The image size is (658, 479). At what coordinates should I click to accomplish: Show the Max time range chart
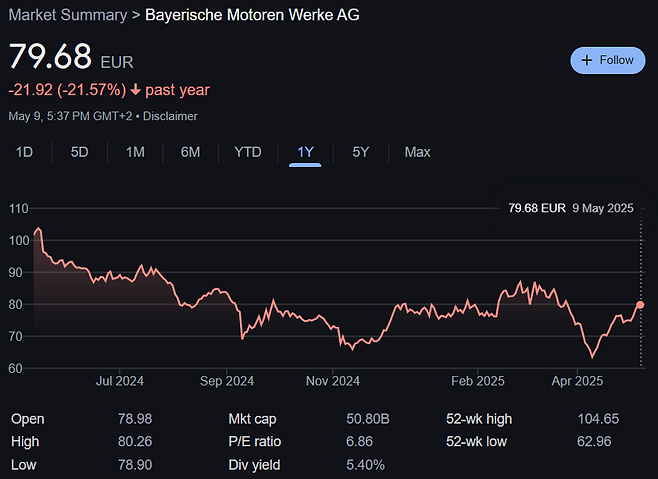pyautogui.click(x=417, y=152)
